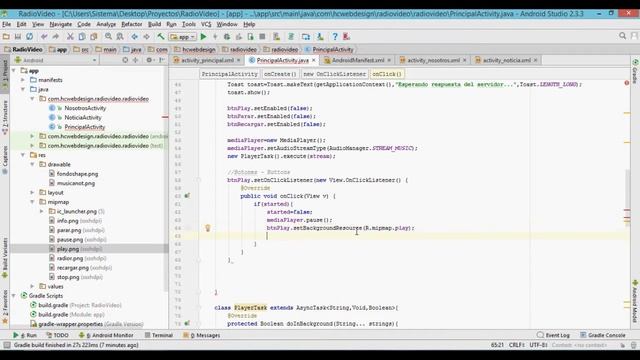Click the Redo arrow icon
The image size is (640, 360).
pyautogui.click(x=56, y=37)
